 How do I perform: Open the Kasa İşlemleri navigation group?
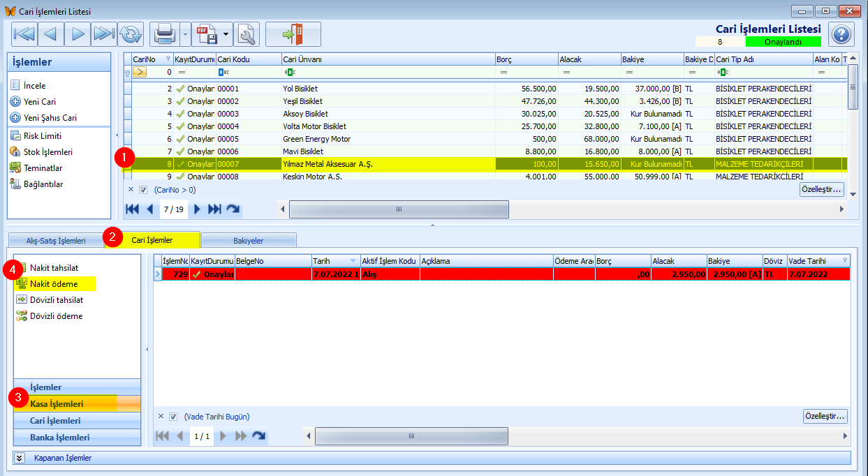(77, 403)
